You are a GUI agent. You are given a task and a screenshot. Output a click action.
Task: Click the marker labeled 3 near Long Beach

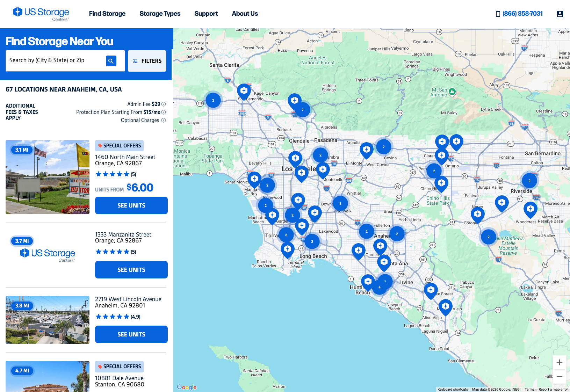(x=312, y=241)
